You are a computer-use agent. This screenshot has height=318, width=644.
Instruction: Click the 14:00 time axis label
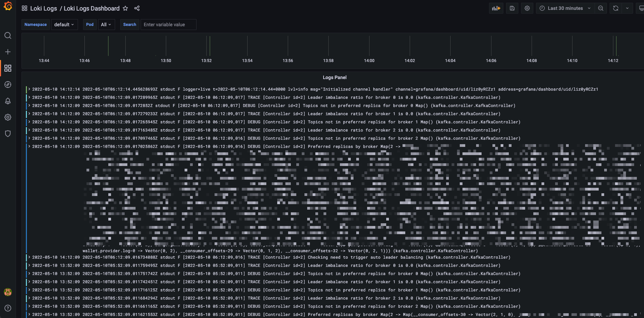click(369, 61)
